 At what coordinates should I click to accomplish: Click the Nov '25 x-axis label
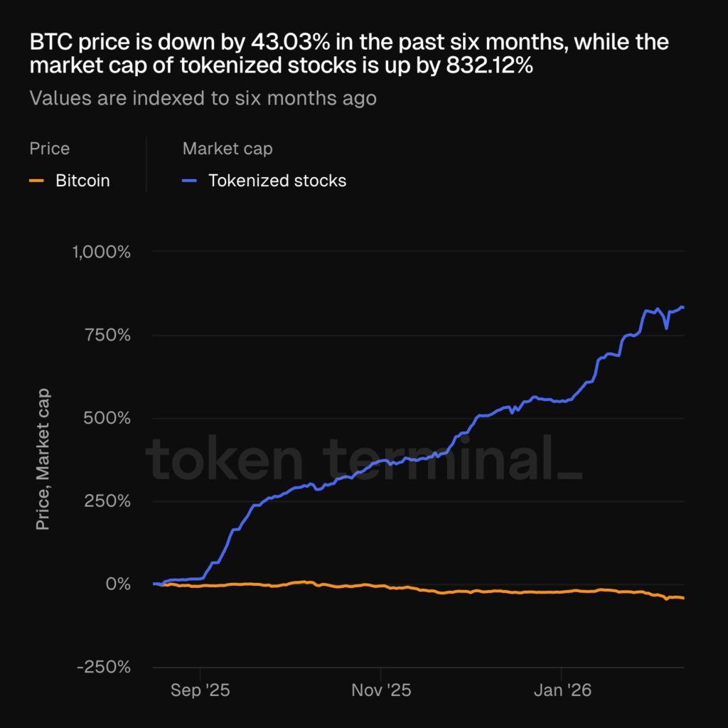pos(380,690)
